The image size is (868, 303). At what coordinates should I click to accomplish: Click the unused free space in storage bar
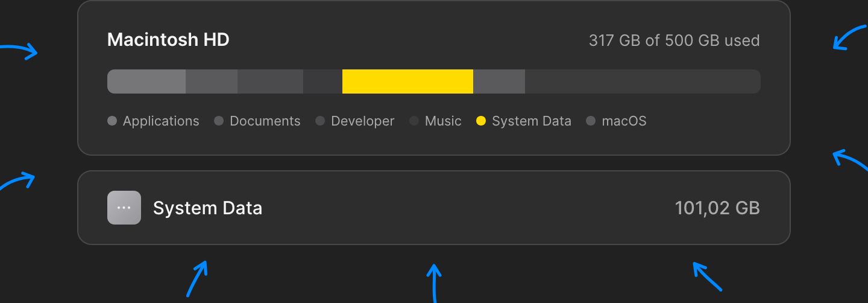click(x=642, y=81)
